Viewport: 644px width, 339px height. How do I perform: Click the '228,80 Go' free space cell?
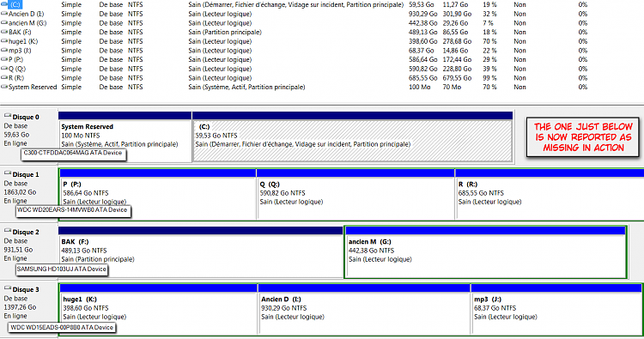[x=457, y=69]
